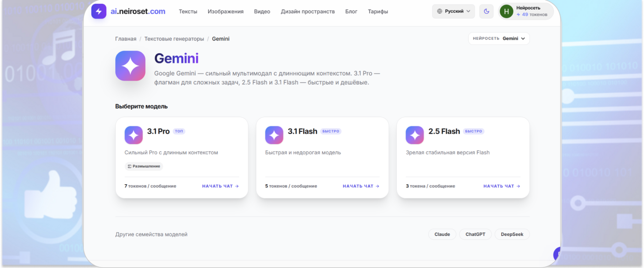
Task: Click the 'Быстрая и недорогая модель' description
Action: [x=303, y=152]
